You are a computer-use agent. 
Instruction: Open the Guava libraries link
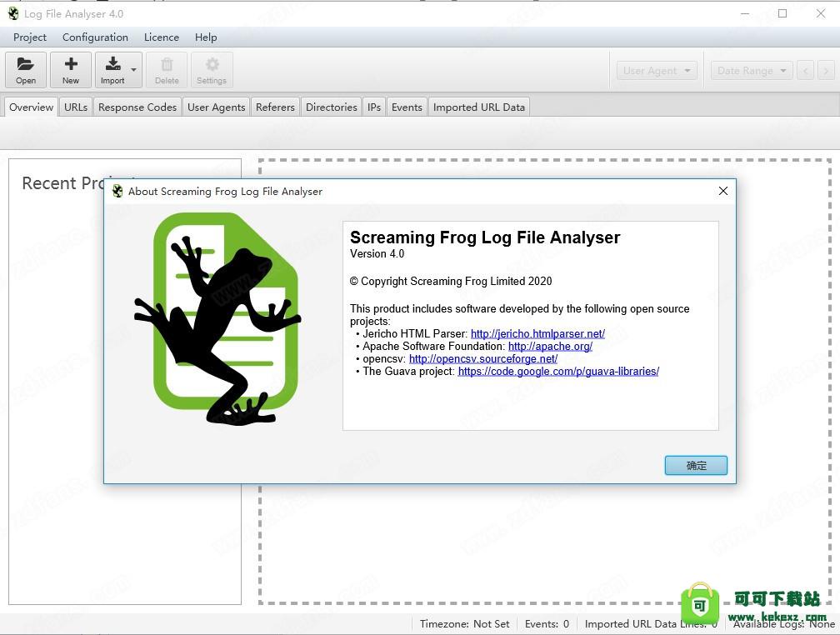tap(558, 372)
